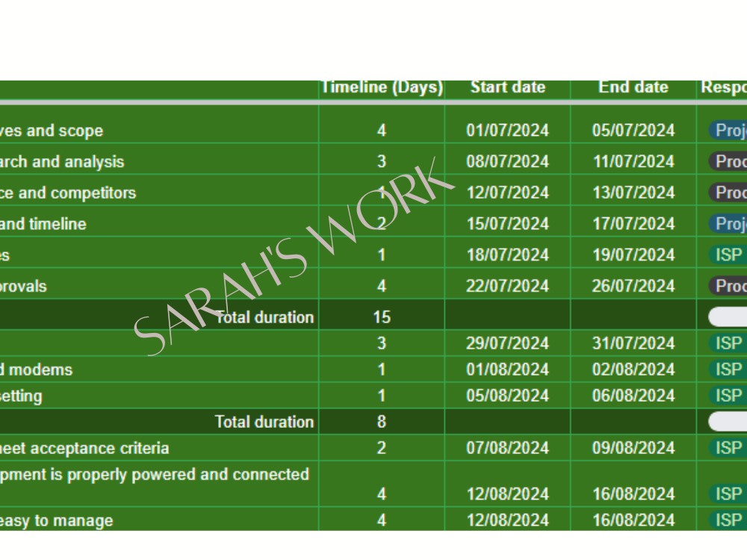Click start date cell 01/08/2024
747x560 pixels.
508,369
